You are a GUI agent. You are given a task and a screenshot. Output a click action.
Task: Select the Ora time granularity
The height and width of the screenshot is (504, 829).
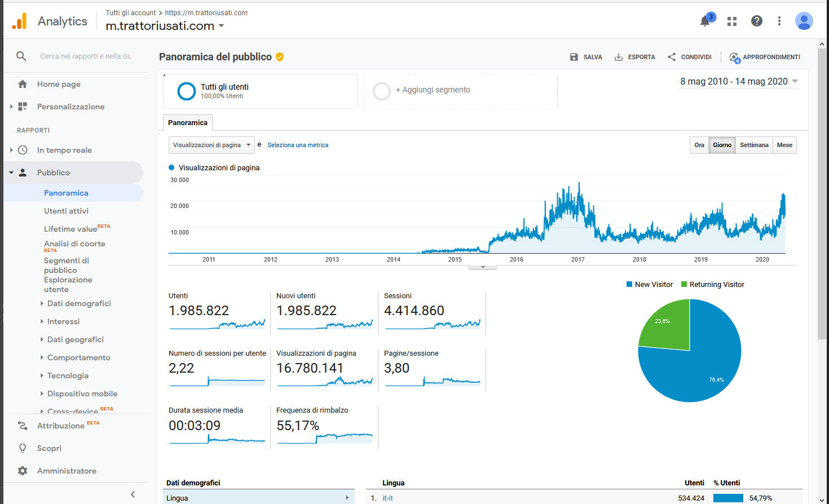(x=699, y=145)
